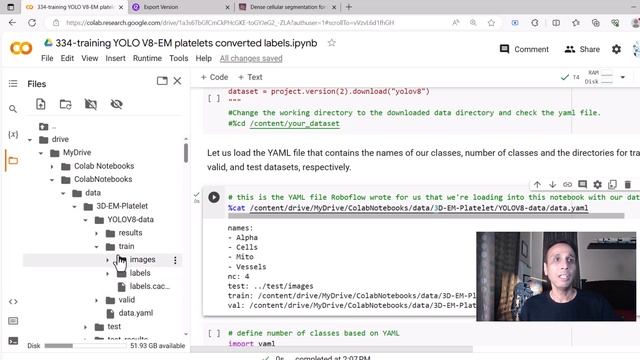
Task: Click the Colab CO logo
Action: click(x=21, y=49)
